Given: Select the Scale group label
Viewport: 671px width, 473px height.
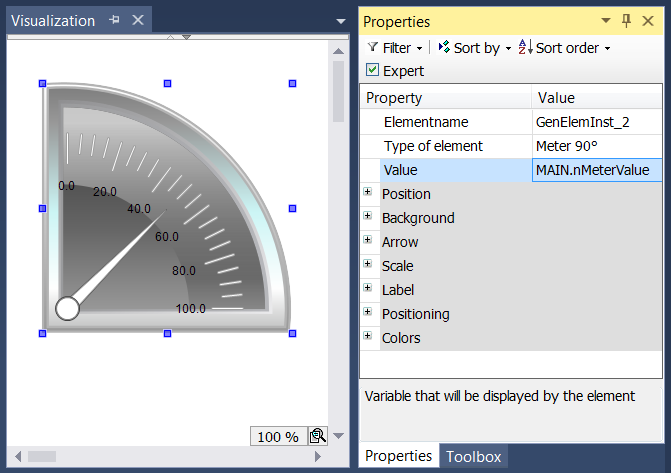Looking at the screenshot, I should [398, 266].
